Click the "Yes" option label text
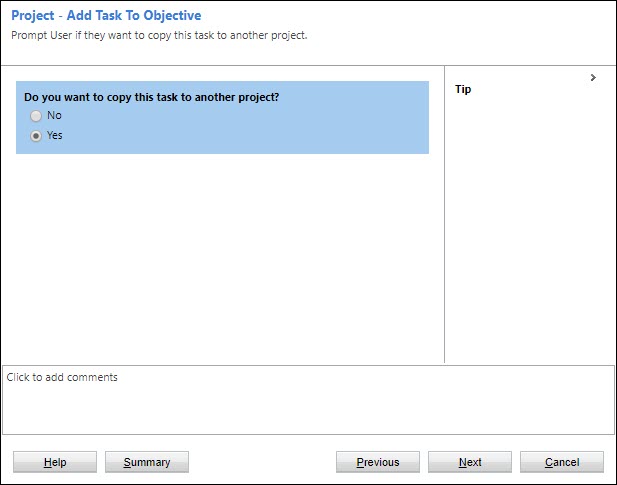This screenshot has height=485, width=617. click(55, 136)
